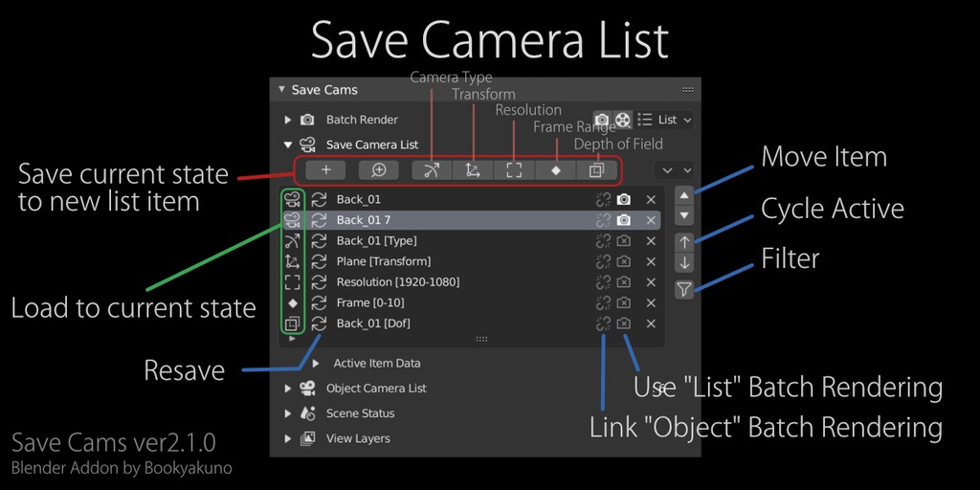Viewport: 980px width, 490px height.
Task: Resave the Back_01 list item
Action: click(320, 199)
